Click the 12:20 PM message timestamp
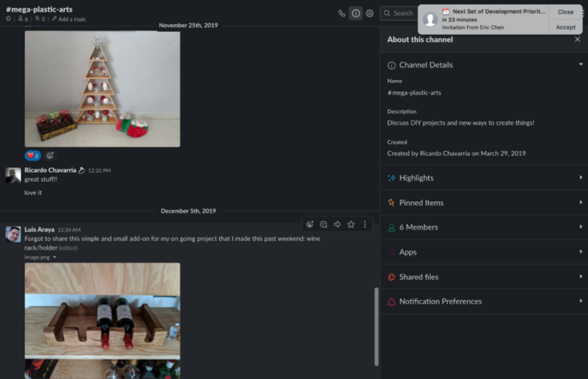The width and height of the screenshot is (588, 379). [x=100, y=171]
